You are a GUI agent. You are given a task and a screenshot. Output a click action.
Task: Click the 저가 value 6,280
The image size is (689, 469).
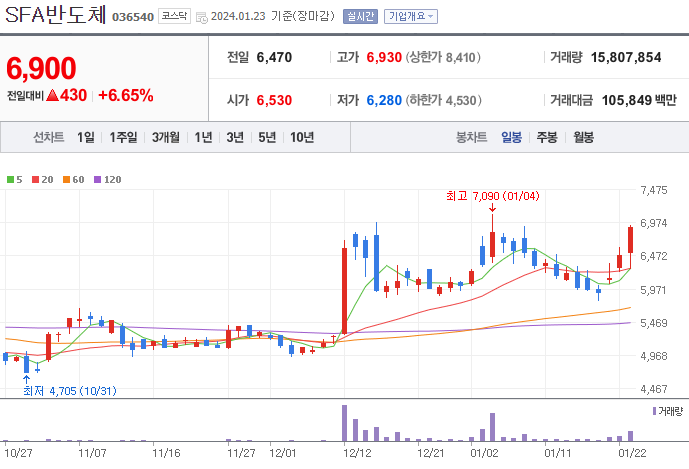point(384,101)
